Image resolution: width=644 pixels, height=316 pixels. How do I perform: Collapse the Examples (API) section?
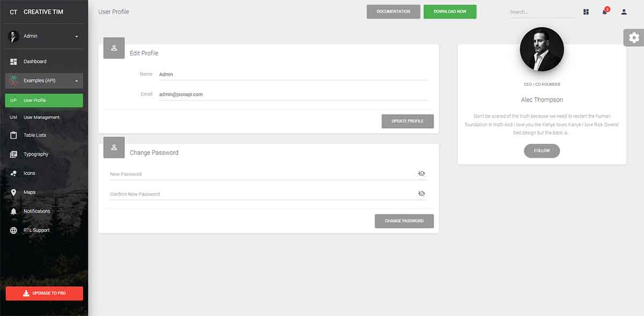(x=44, y=80)
